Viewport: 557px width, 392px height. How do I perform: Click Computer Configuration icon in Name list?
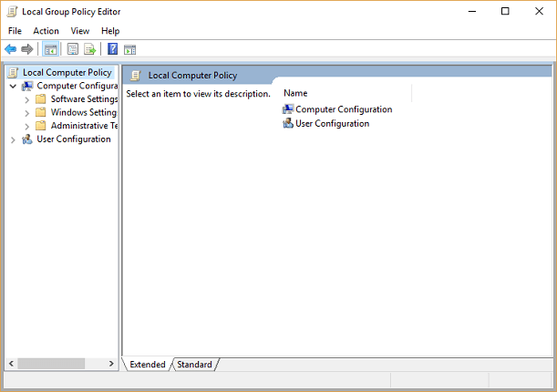click(288, 109)
